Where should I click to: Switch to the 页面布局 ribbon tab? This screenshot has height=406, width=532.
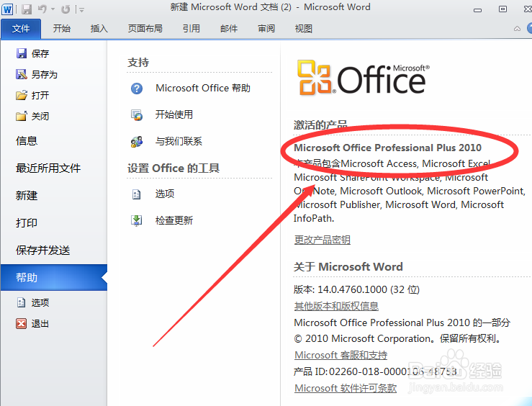(145, 29)
